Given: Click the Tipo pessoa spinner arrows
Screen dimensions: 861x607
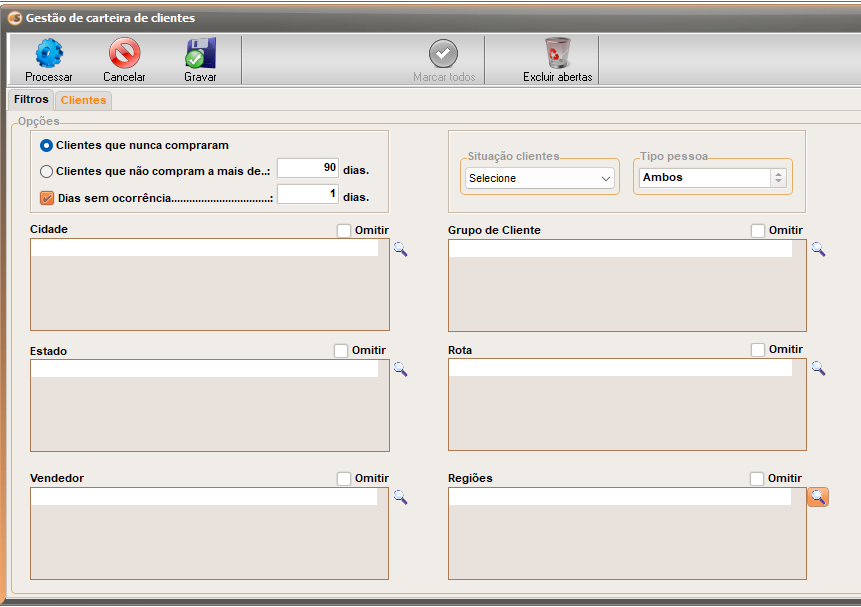Looking at the screenshot, I should point(778,177).
